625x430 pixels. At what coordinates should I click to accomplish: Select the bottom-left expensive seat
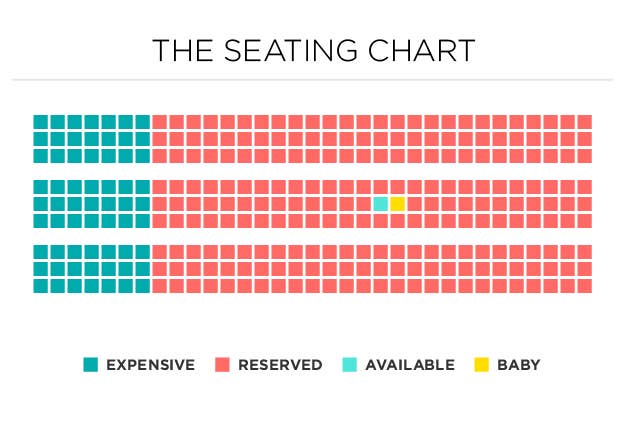41,286
